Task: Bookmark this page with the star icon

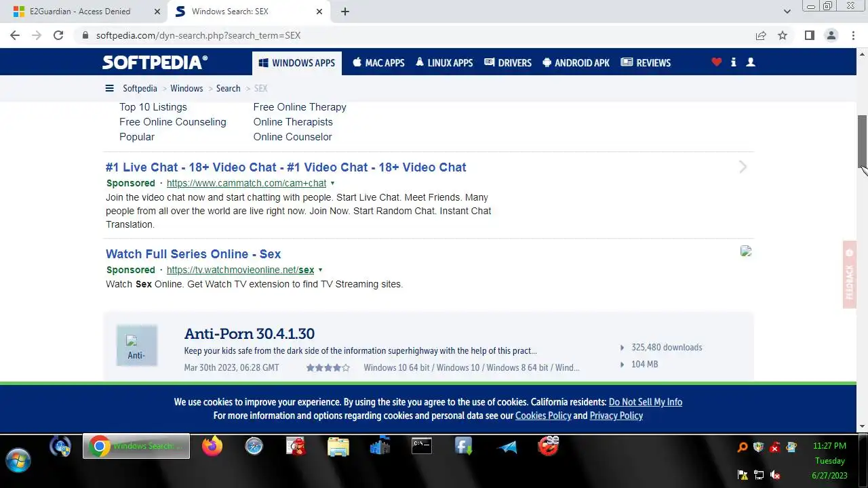Action: pos(783,35)
